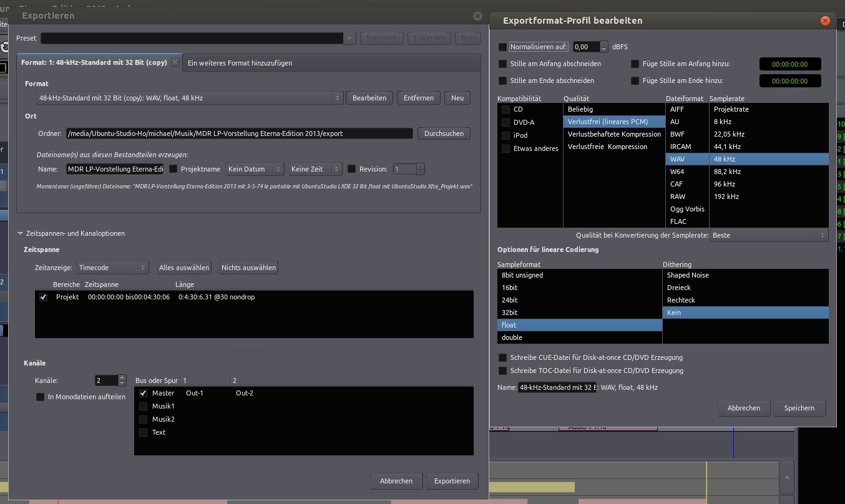Close the format tab with X icon

coord(175,62)
